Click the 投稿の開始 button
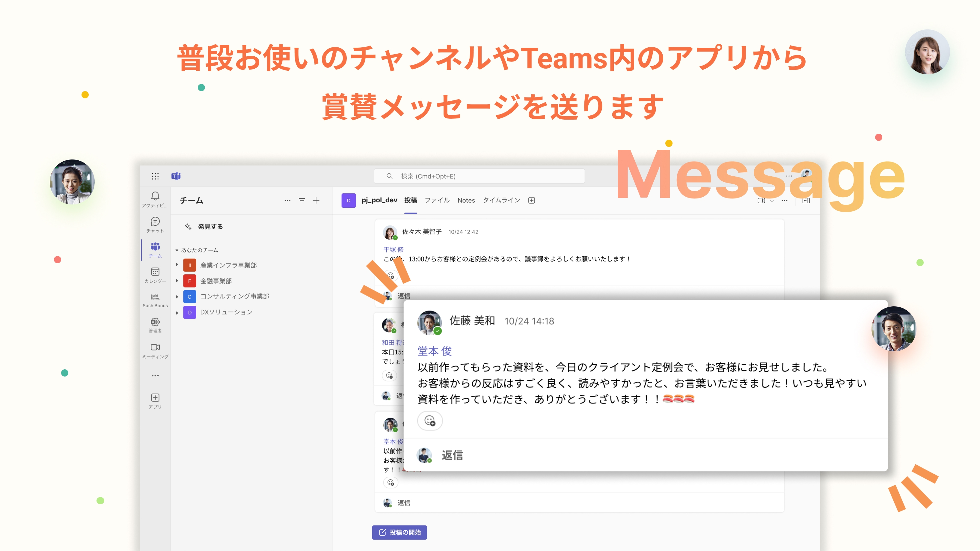 (399, 532)
